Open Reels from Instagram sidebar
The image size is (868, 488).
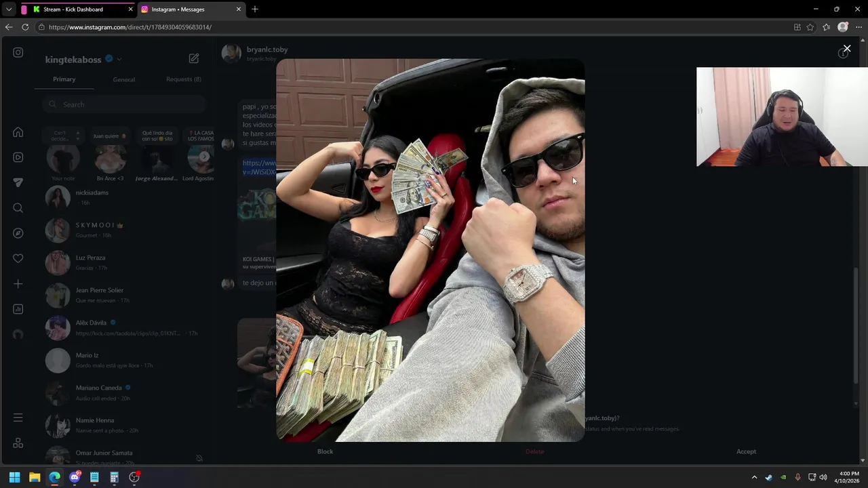[x=18, y=157]
